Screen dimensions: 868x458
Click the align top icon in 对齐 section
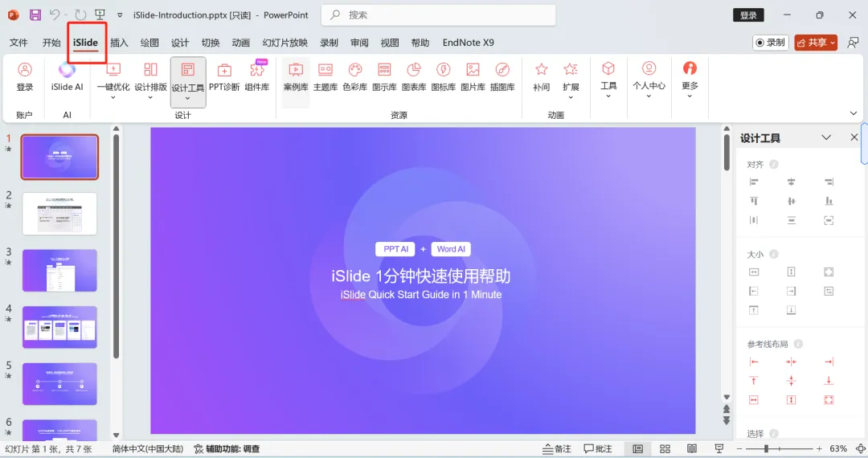[753, 202]
